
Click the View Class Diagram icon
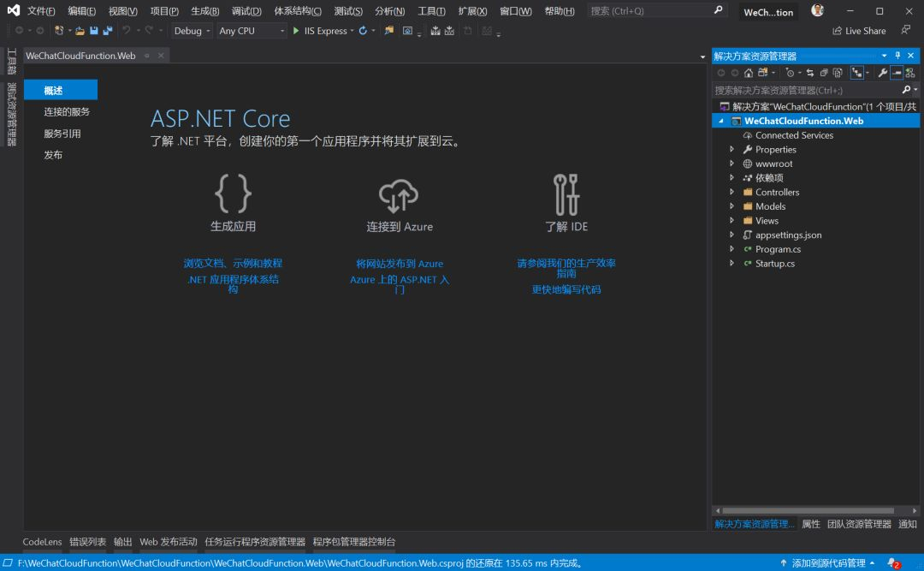coord(910,73)
